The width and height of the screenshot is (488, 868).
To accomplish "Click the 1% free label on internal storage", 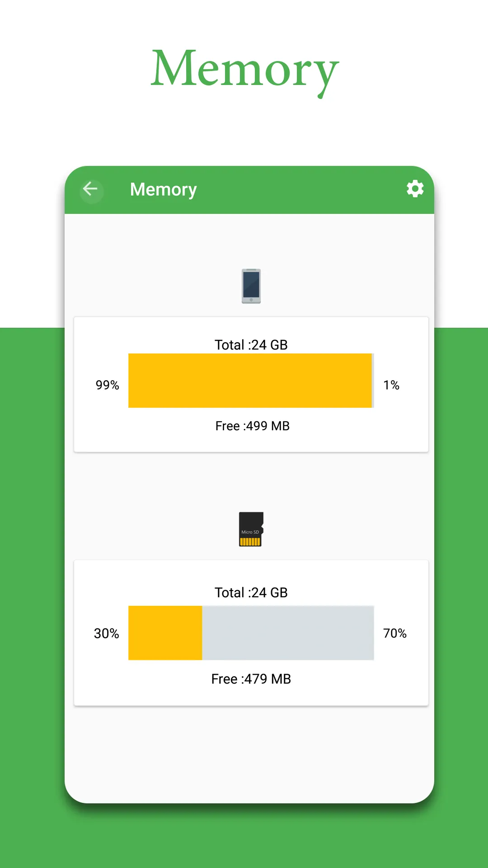I will pyautogui.click(x=391, y=385).
